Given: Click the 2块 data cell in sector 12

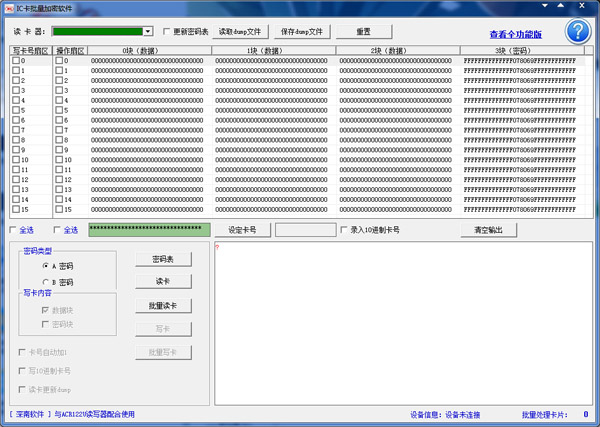Looking at the screenshot, I should [x=398, y=179].
